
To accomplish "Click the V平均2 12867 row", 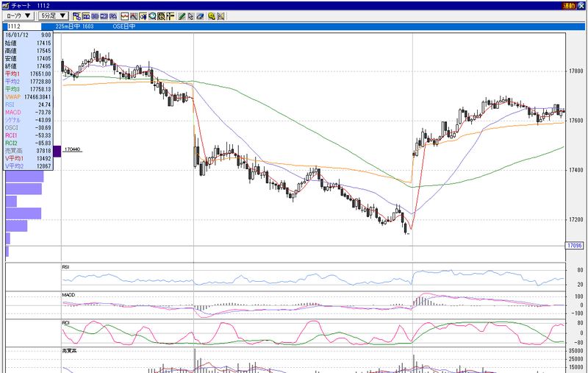I will point(28,166).
